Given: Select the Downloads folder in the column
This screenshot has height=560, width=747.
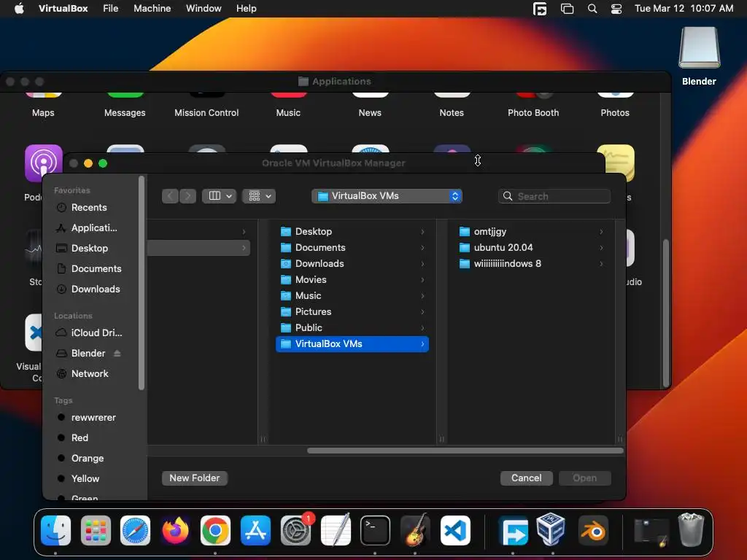Looking at the screenshot, I should click(x=352, y=264).
